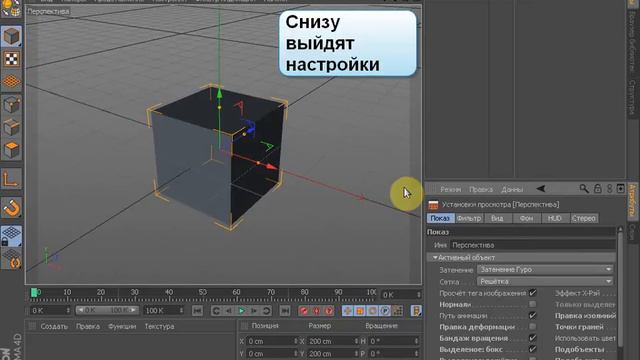Switch to the Стерео tab
640x360 pixels.
584,218
